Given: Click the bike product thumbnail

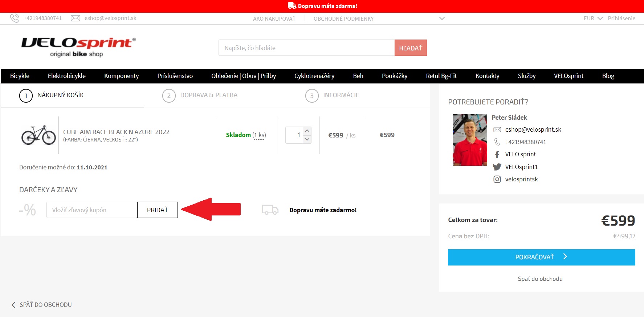Looking at the screenshot, I should tap(38, 135).
